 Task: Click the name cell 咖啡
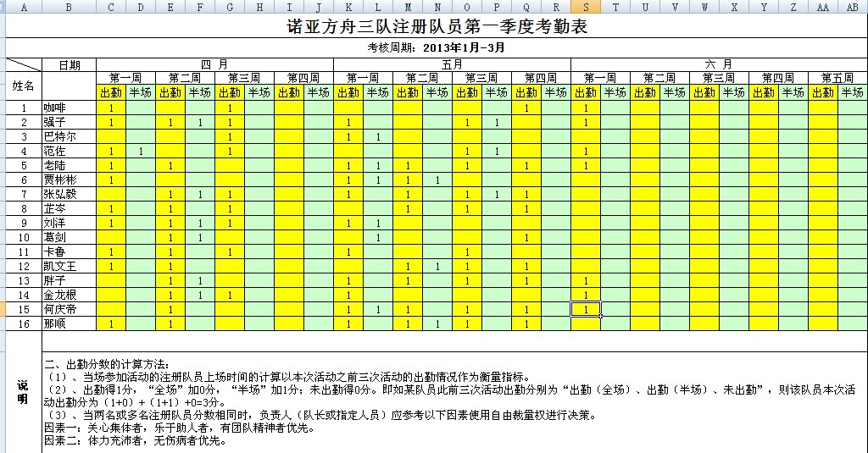tap(70, 108)
